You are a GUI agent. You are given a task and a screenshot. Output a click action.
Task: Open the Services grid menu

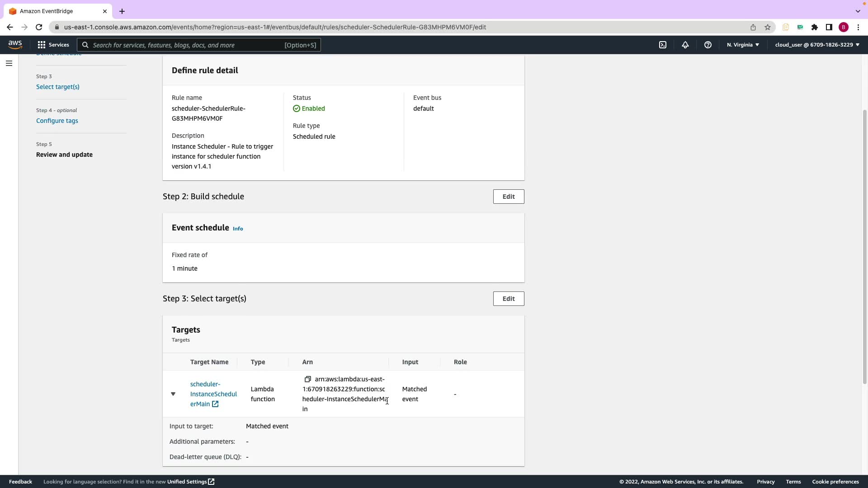click(x=53, y=45)
